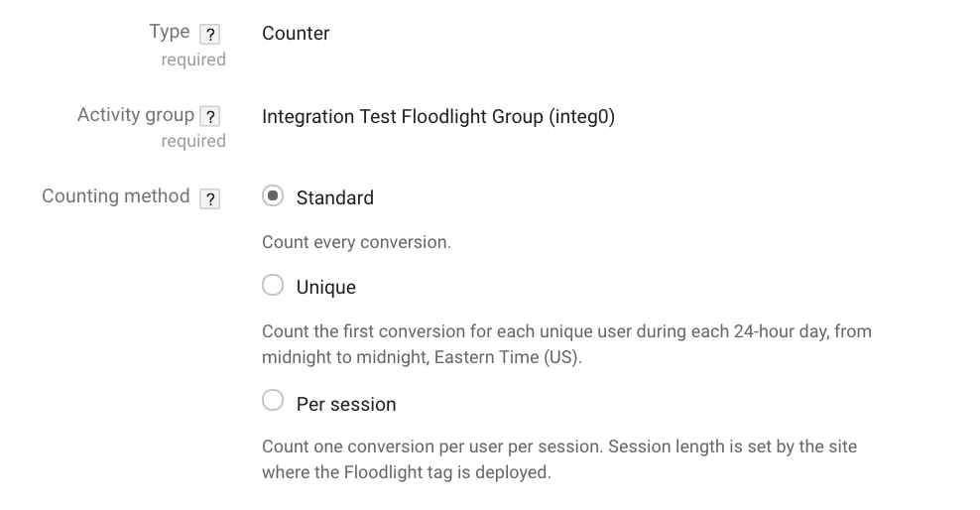Click the Counter type value
This screenshot has width=980, height=510.
(x=296, y=33)
